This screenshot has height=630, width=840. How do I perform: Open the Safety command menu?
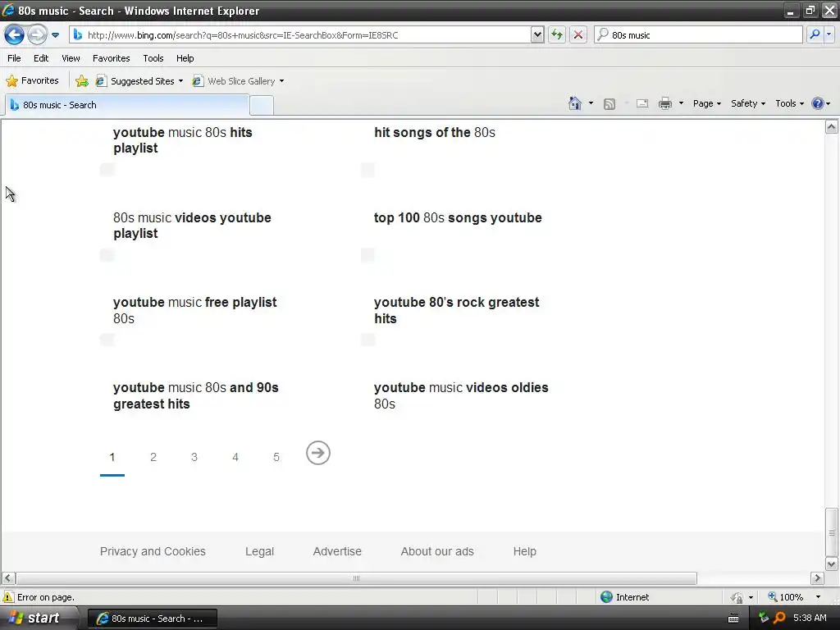pyautogui.click(x=748, y=103)
